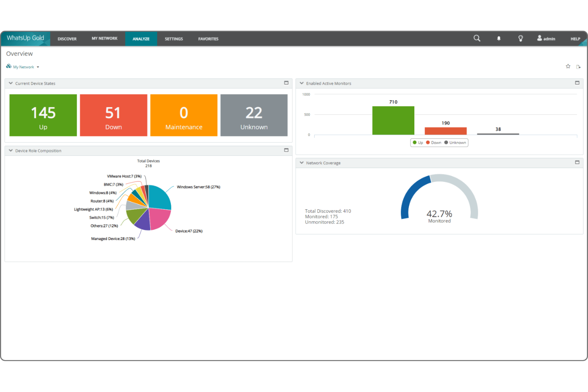Click the 145 Up devices tile
This screenshot has width=588, height=392.
pyautogui.click(x=43, y=115)
